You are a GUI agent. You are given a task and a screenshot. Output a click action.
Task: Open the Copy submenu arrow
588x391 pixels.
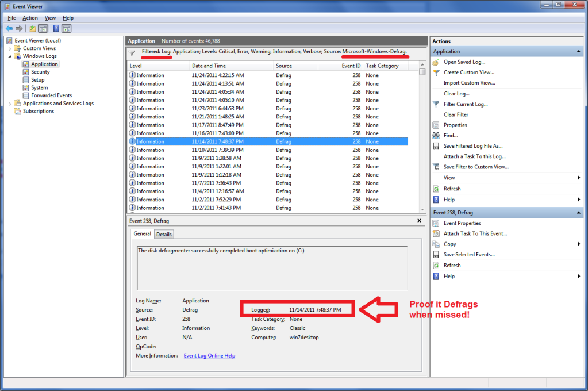(x=579, y=244)
